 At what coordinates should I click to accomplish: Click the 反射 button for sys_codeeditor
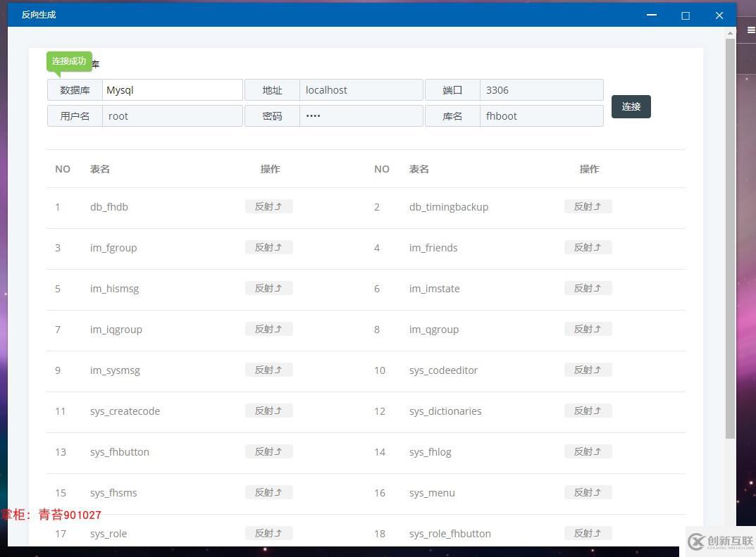coord(588,370)
